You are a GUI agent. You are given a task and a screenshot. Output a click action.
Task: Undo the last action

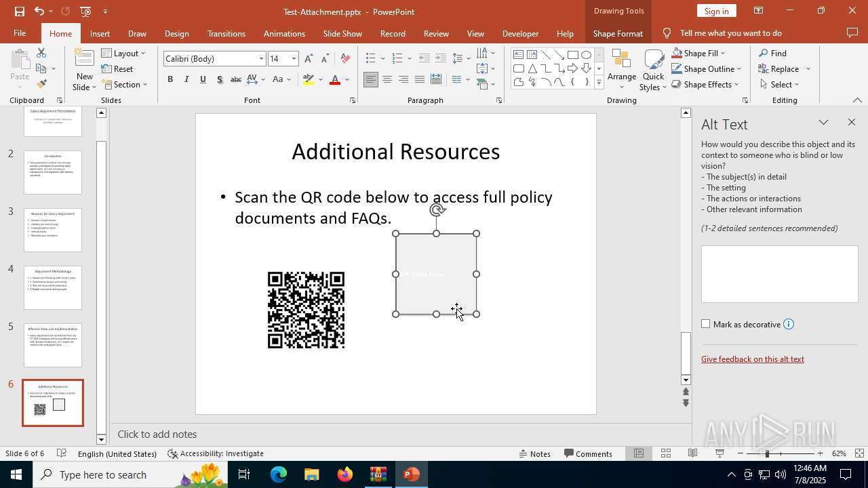point(39,12)
